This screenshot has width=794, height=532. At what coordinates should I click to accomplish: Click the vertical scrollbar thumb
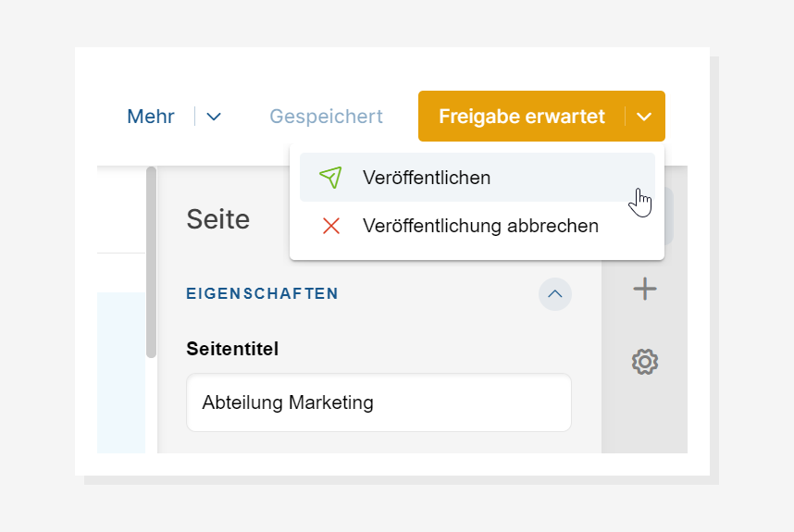tap(151, 262)
